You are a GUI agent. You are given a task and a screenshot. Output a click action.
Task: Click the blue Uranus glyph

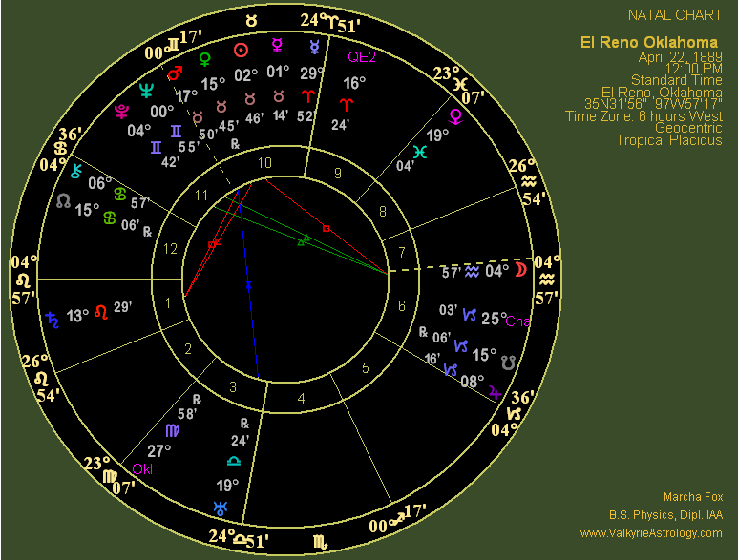(221, 508)
